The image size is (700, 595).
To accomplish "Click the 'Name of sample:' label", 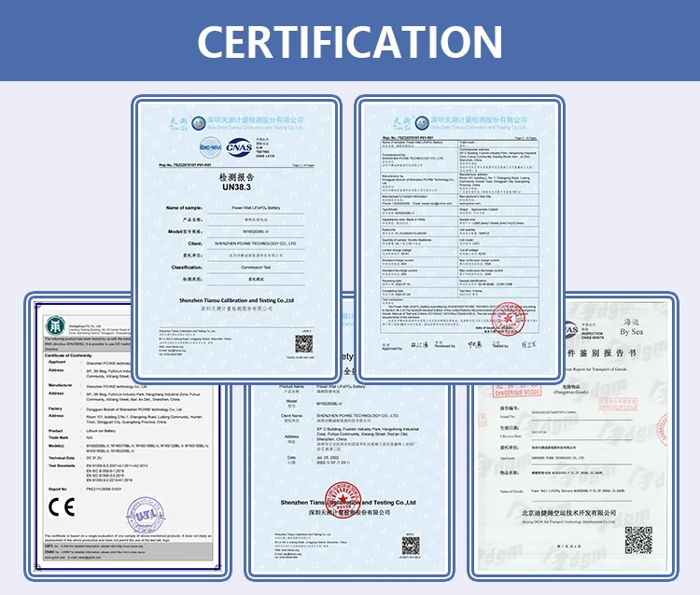I will [x=184, y=208].
